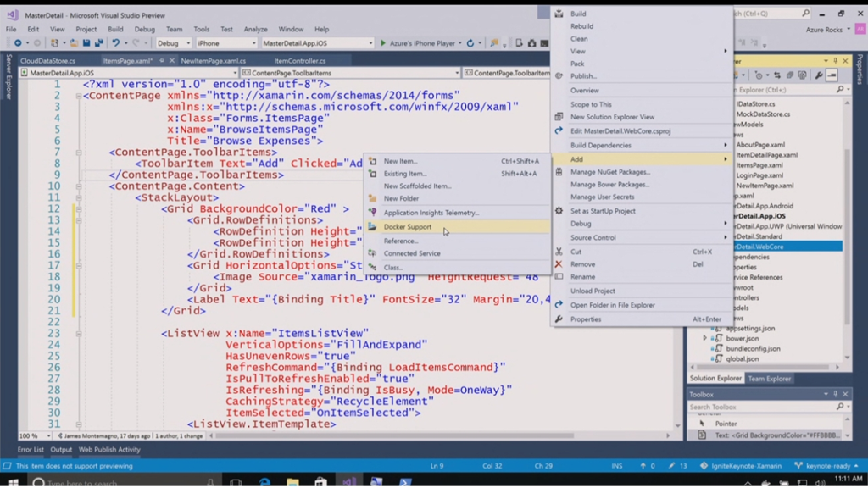
Task: Click the Save All toolbar icon
Action: [100, 43]
